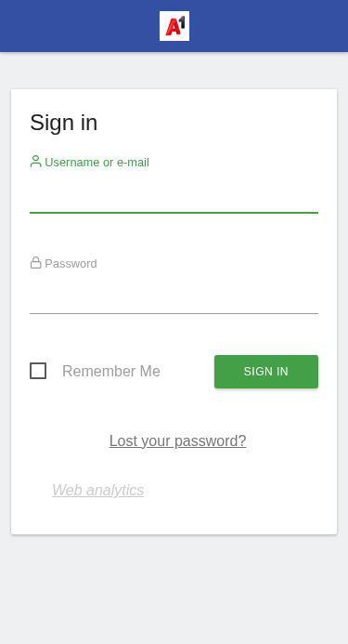
Task: Click the padlock icon beside Password label
Action: [35, 263]
